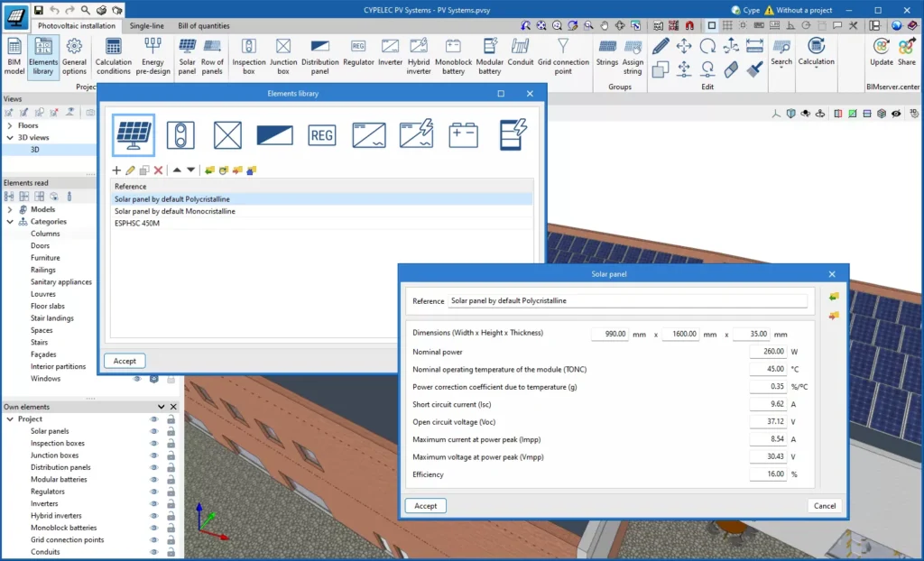Collapse the 3D views node

pyautogui.click(x=9, y=137)
